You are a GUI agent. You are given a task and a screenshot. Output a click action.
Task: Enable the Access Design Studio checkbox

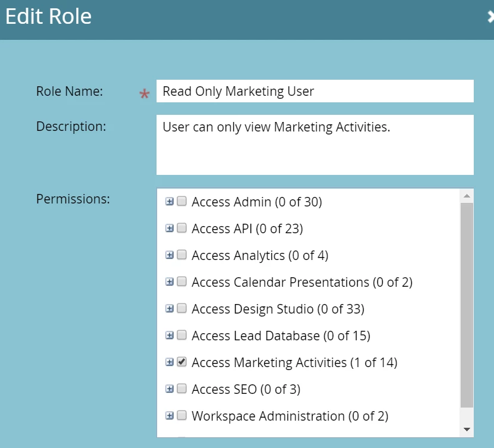click(182, 309)
